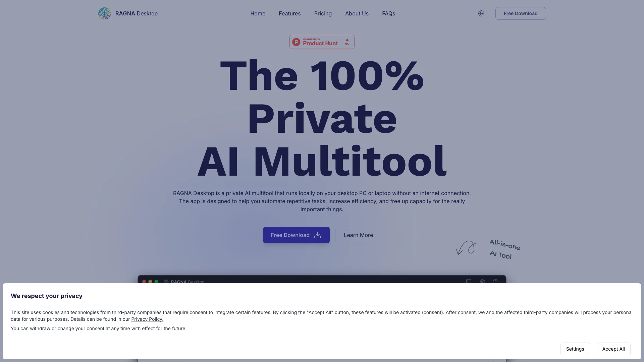644x362 pixels.
Task: Click the download icon on Free Download button
Action: [x=318, y=235]
